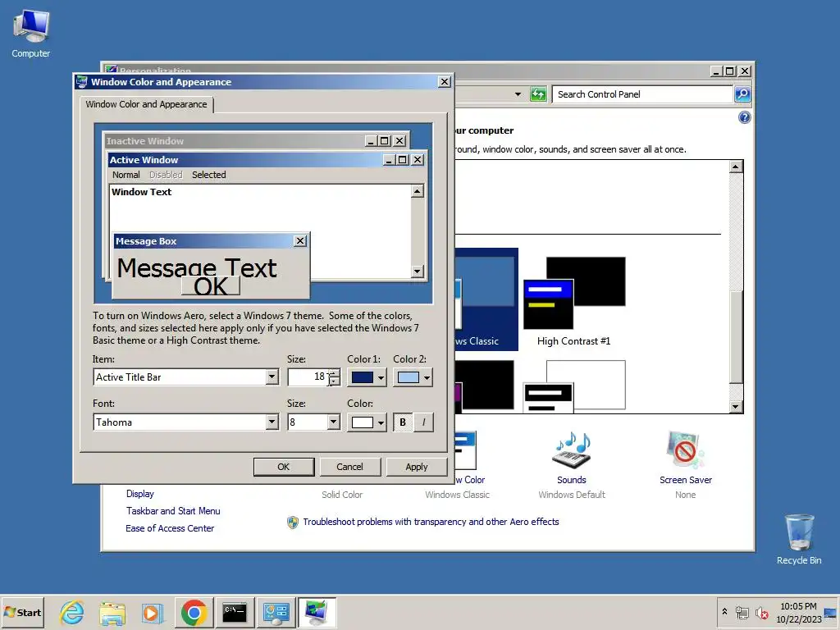
Task: Confirm dialog with the OK button
Action: 283,467
